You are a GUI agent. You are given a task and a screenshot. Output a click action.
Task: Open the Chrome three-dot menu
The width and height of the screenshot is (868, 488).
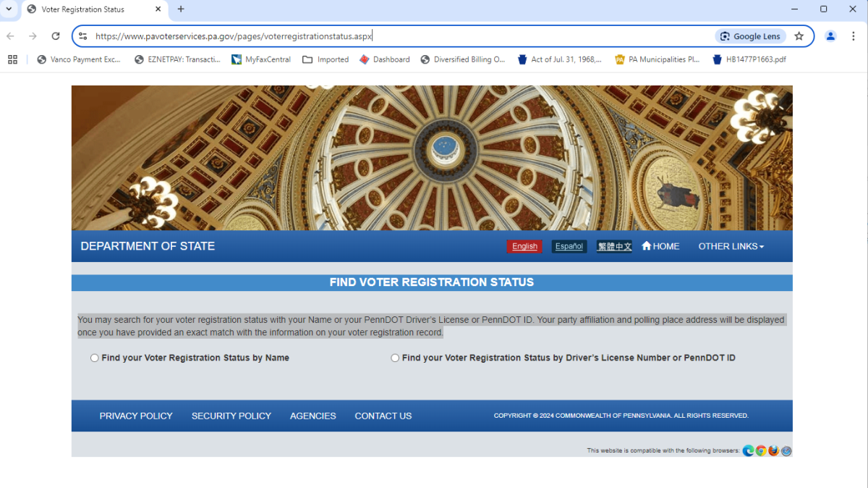(854, 36)
